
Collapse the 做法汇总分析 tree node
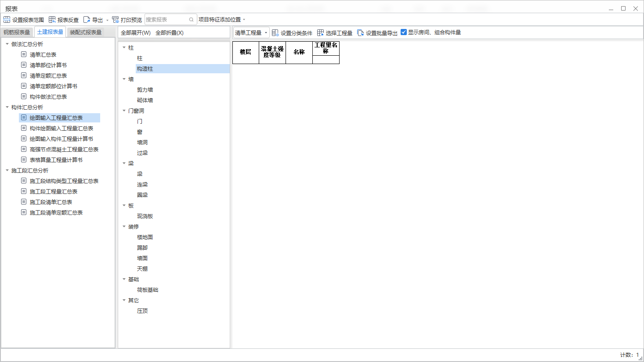coord(7,44)
